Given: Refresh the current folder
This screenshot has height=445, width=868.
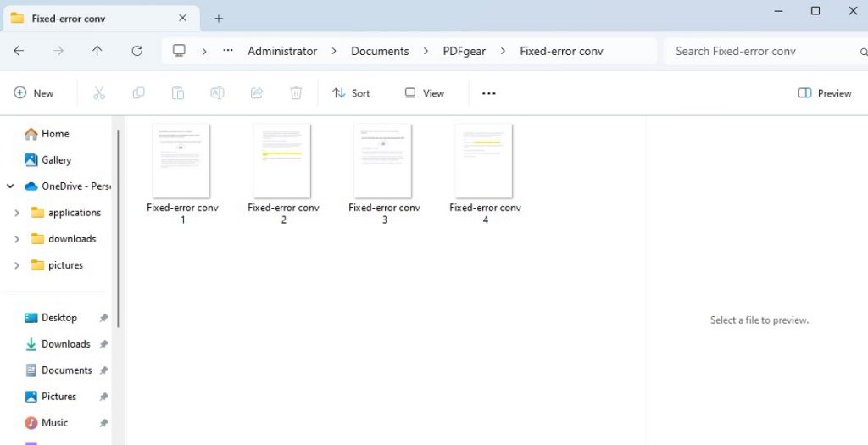Looking at the screenshot, I should coord(136,51).
